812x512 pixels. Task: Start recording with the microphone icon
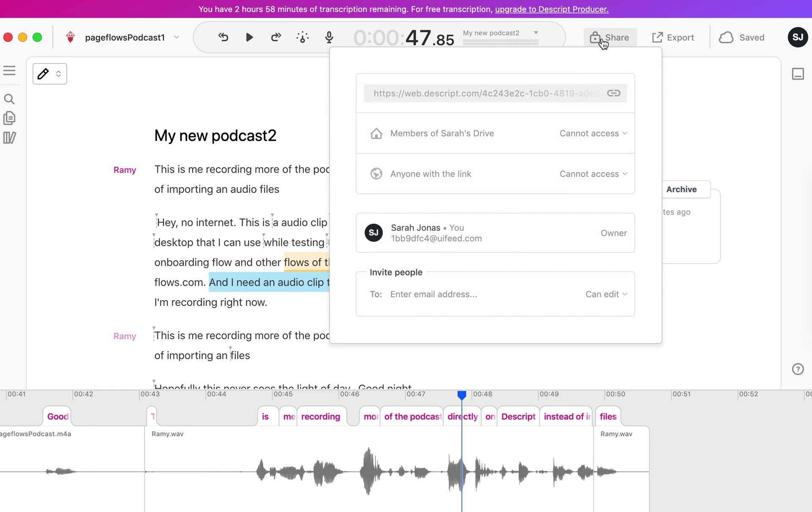click(x=329, y=38)
